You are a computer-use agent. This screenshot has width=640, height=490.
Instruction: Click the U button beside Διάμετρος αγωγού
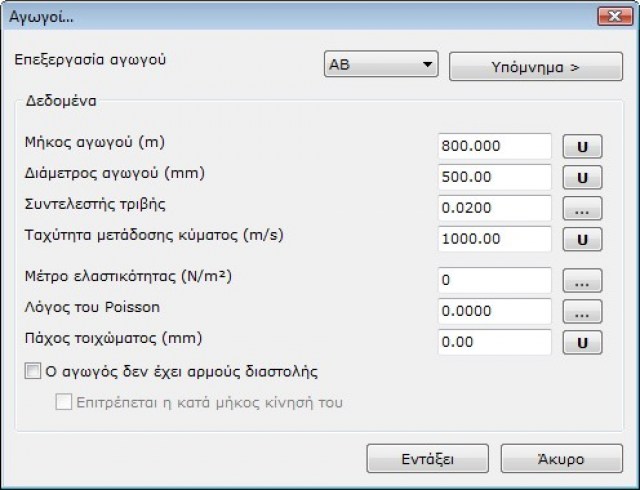point(581,177)
